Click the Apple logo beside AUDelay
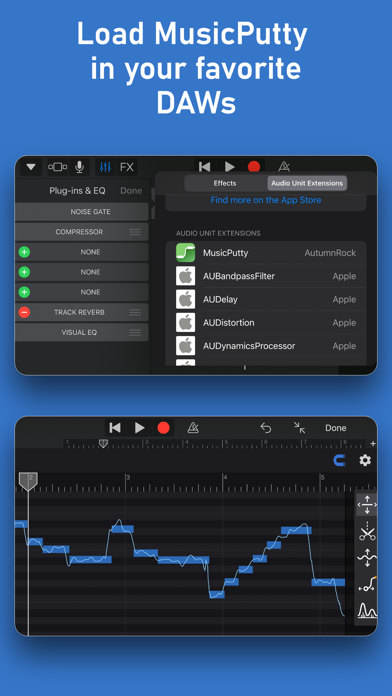 [x=186, y=300]
